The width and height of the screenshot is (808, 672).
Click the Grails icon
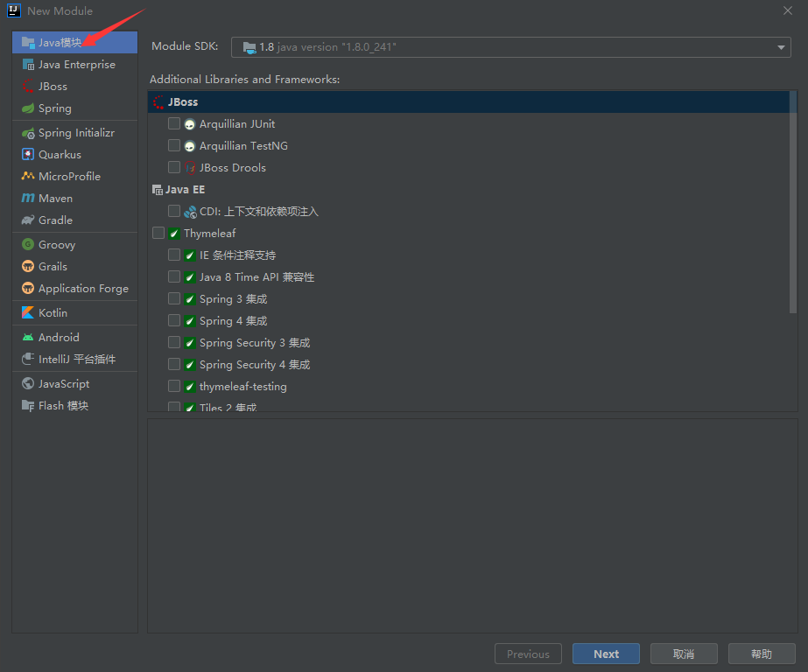click(x=28, y=266)
